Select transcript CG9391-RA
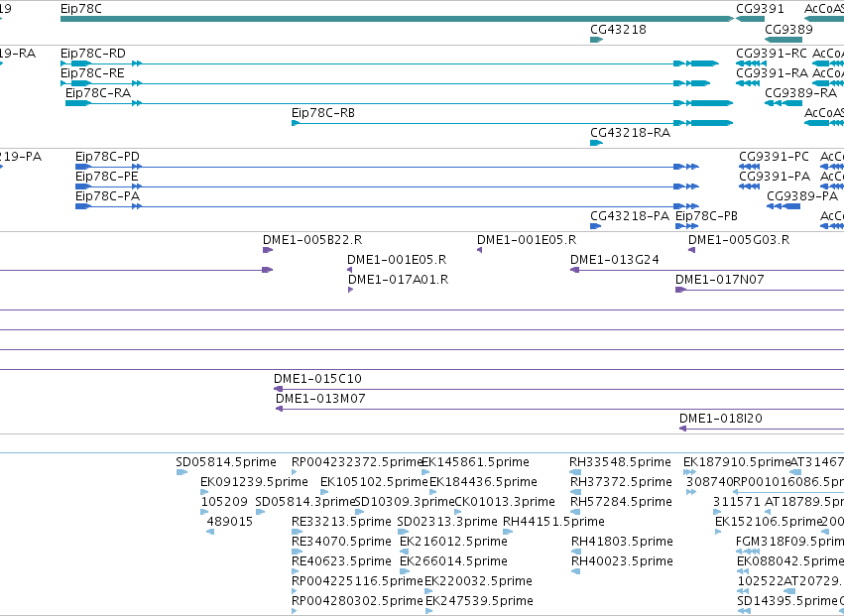This screenshot has height=616, width=844. (772, 72)
